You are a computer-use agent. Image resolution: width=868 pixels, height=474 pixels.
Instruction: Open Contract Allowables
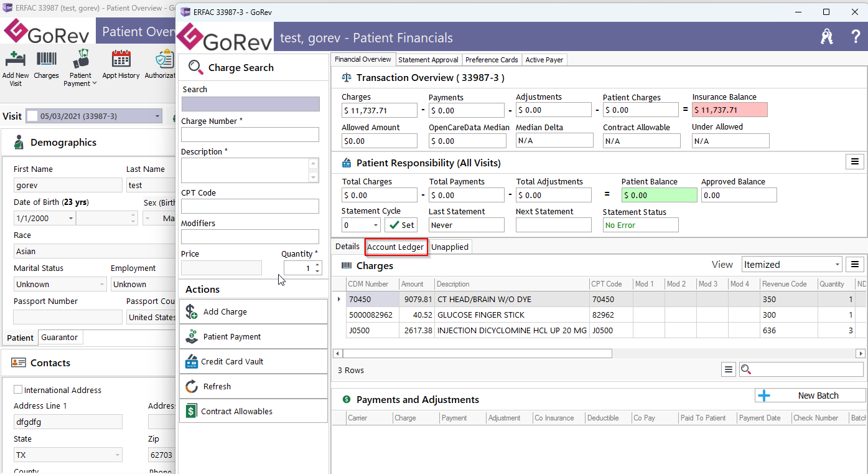tap(253, 411)
